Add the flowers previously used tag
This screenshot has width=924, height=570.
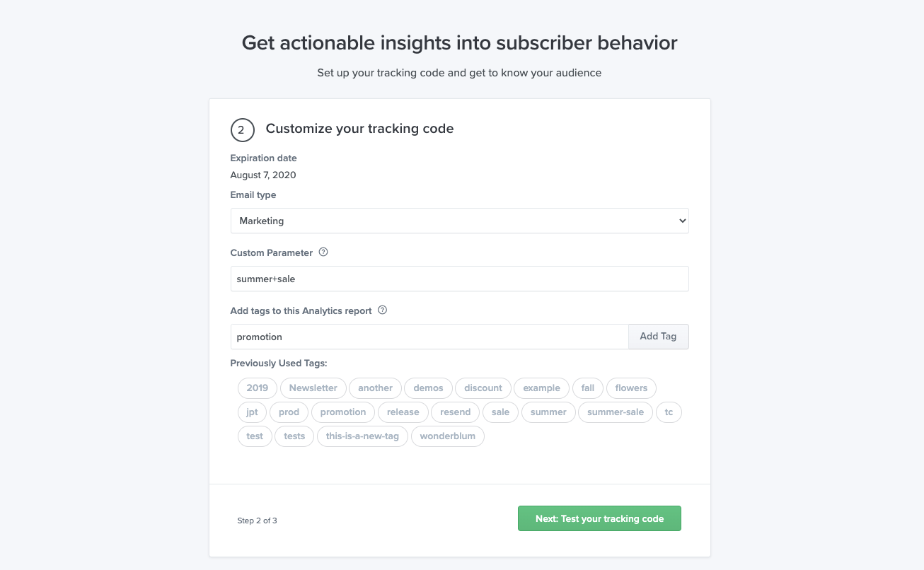(631, 388)
